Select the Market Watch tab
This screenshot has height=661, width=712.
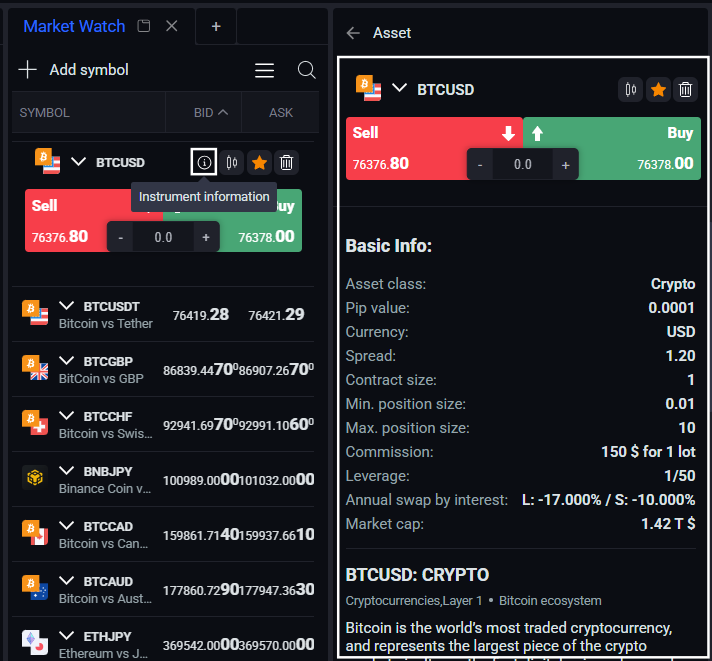(x=74, y=26)
